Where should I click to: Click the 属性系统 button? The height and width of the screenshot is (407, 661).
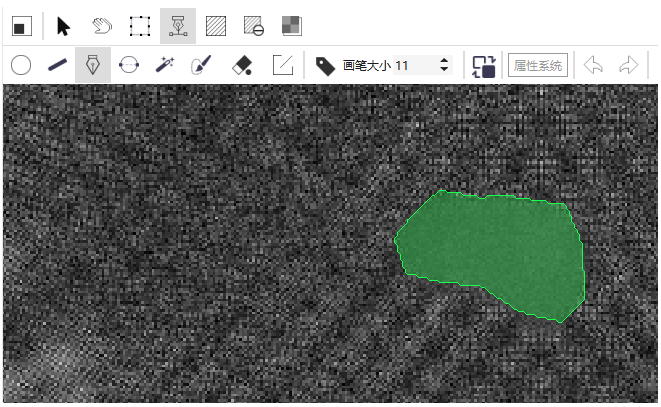538,65
